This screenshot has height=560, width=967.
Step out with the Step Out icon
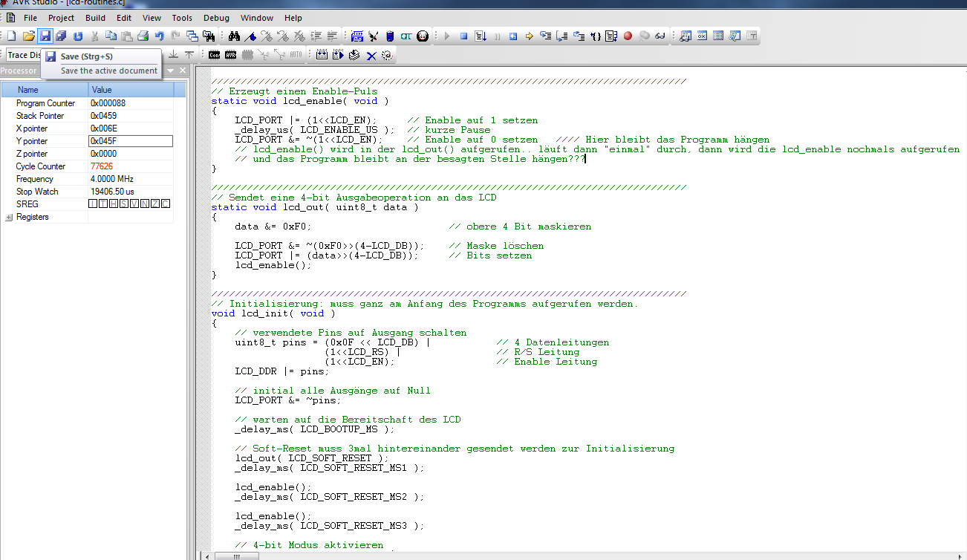(579, 36)
